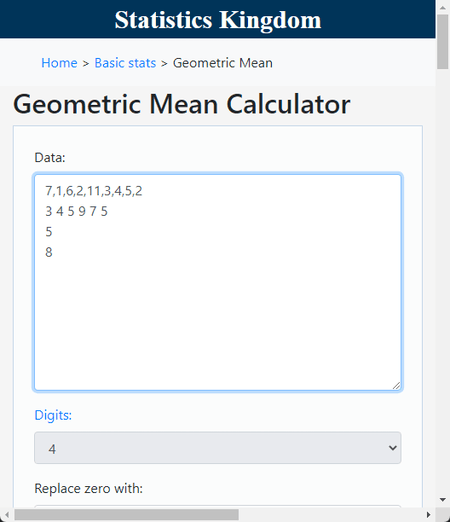Click the Replace zero with input field
Screen dimensions: 450x522
pos(218,507)
